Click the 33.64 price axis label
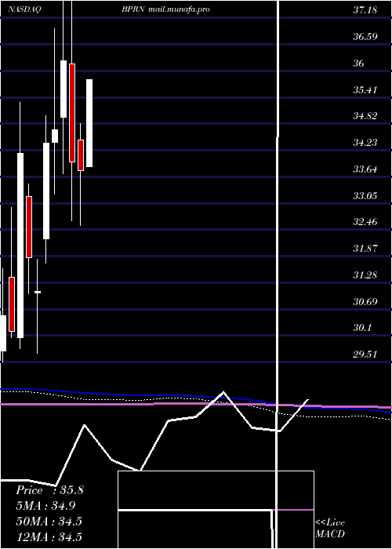The height and width of the screenshot is (549, 392). pos(365,169)
